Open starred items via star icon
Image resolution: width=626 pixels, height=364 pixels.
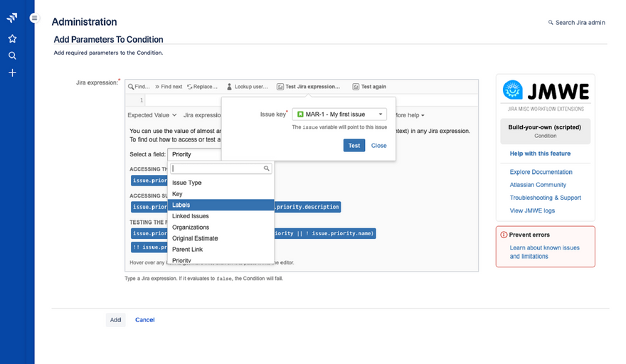(x=12, y=38)
